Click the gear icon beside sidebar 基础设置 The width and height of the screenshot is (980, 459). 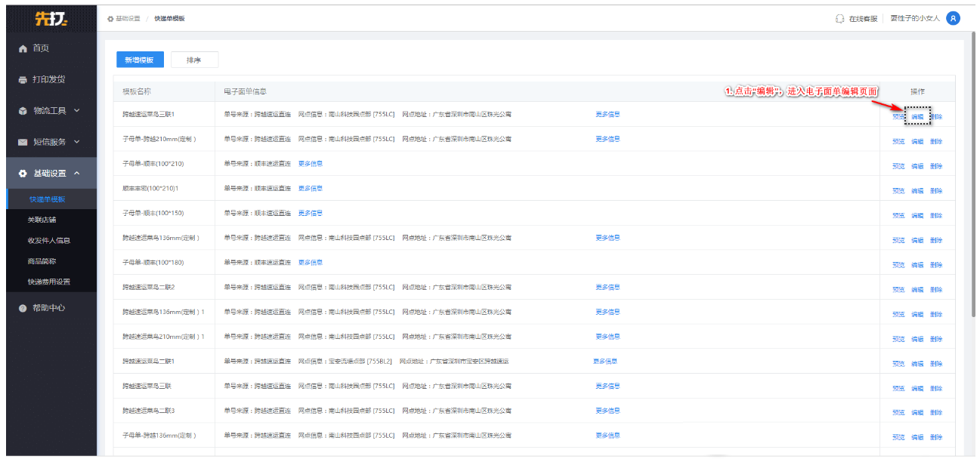(23, 174)
